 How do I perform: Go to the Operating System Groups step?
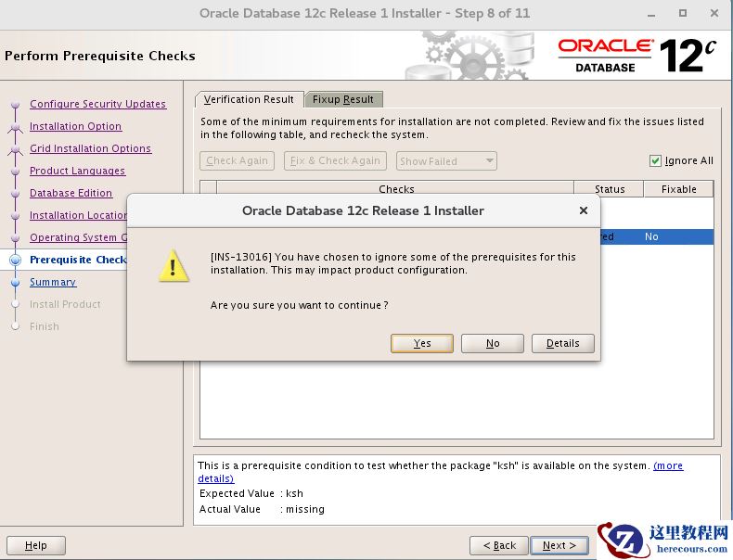[78, 237]
